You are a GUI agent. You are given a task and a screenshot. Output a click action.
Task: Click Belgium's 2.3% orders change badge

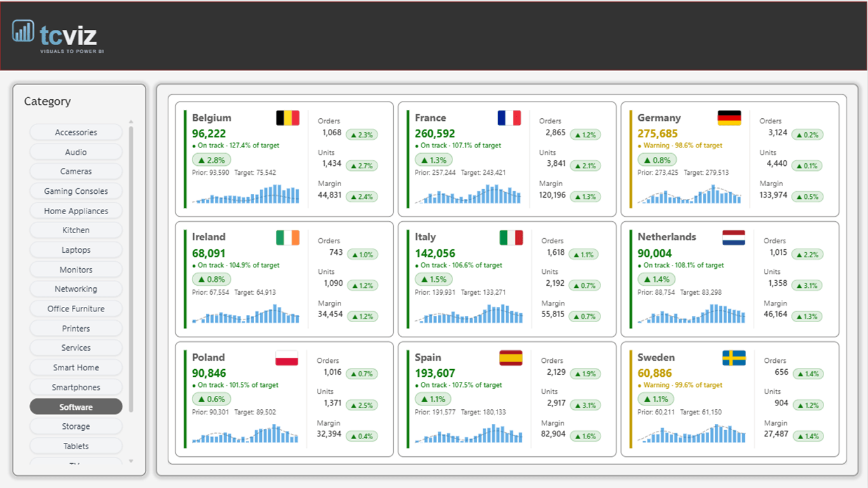[362, 135]
